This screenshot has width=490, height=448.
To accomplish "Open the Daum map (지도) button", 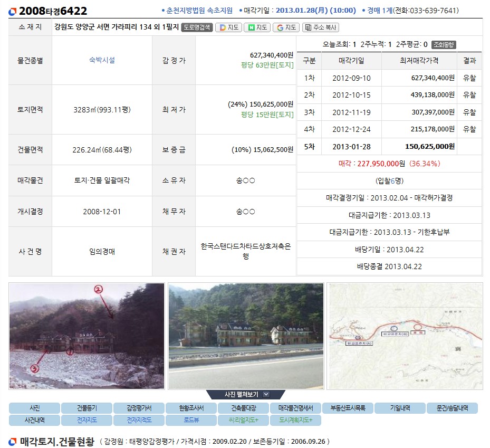I will click(x=228, y=27).
